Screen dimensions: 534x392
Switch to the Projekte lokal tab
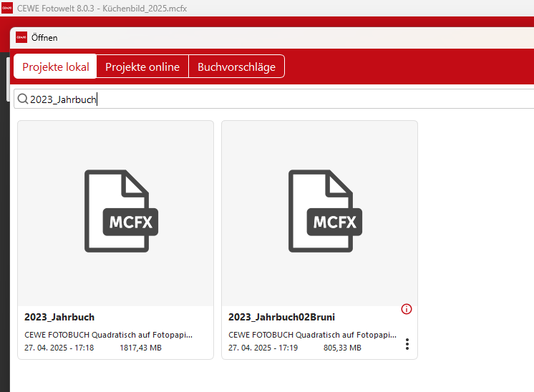tap(56, 67)
